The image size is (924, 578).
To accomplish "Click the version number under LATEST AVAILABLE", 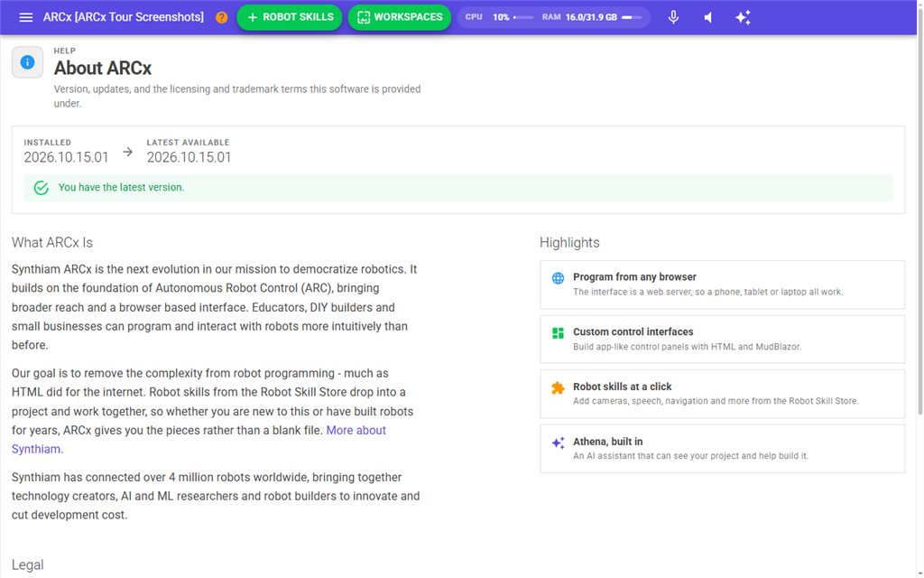I will 189,157.
